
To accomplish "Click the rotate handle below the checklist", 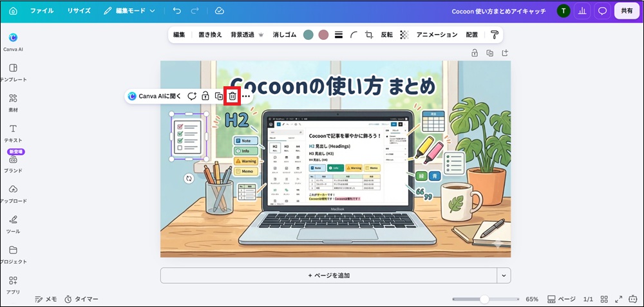I will tap(189, 178).
